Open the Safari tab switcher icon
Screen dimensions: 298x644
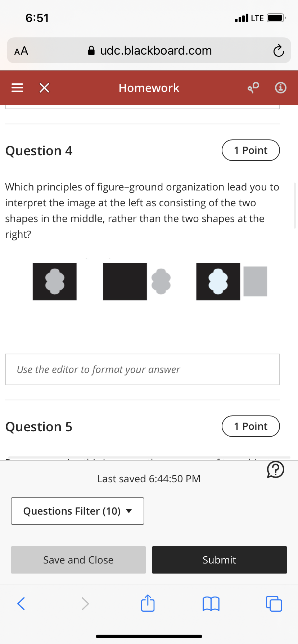coord(274,603)
